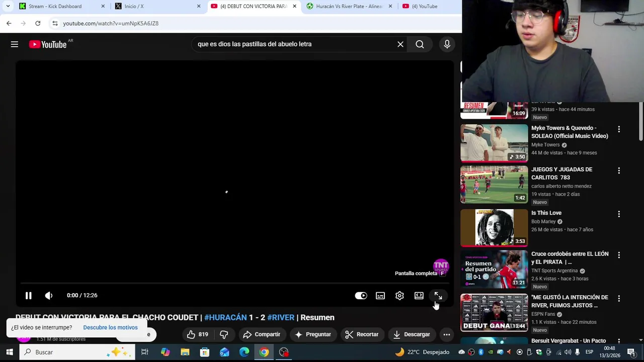Toggle the autoplay switch

(361, 296)
